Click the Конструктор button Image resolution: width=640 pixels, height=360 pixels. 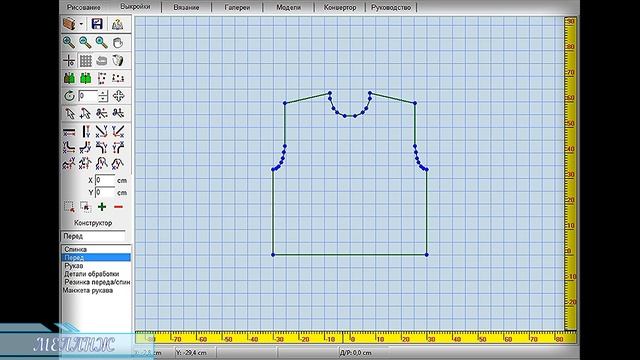(93, 223)
